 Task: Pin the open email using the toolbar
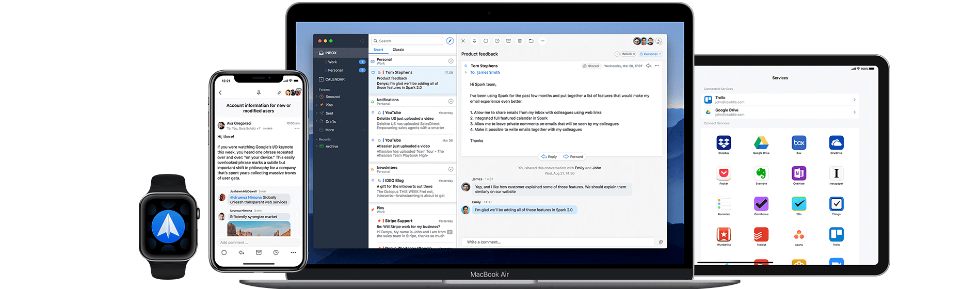tap(474, 41)
